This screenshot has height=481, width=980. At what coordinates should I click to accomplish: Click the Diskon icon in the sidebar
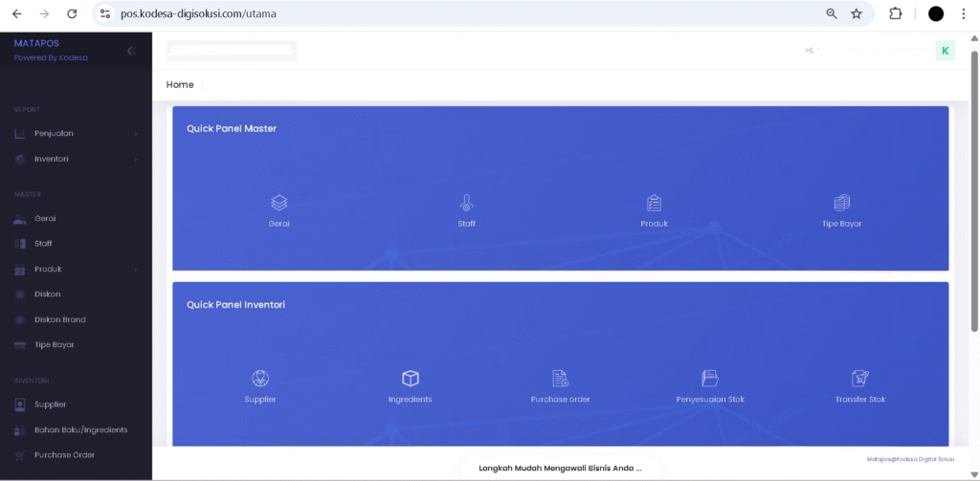(x=20, y=295)
